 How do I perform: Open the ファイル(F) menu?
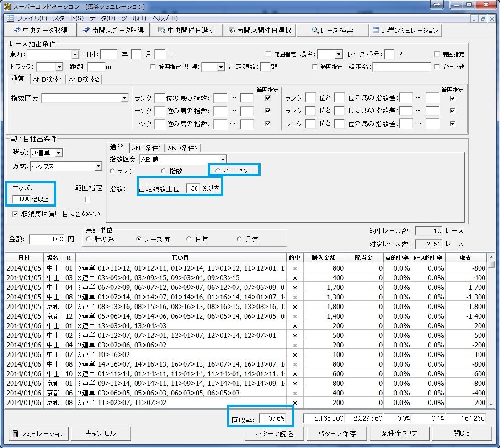click(x=32, y=18)
